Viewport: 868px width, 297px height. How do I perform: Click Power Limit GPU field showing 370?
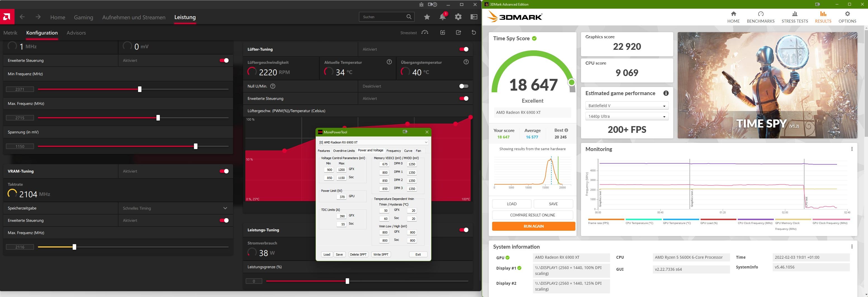[341, 197]
